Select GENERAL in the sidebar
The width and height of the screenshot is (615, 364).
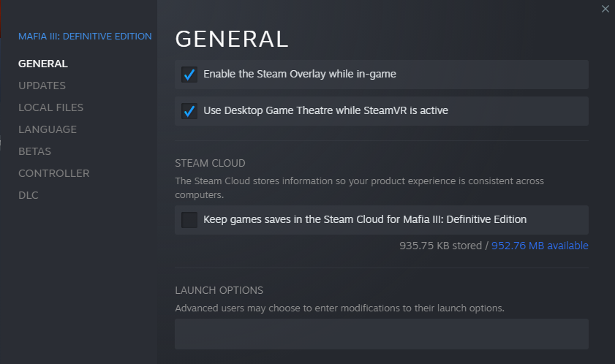(x=43, y=64)
